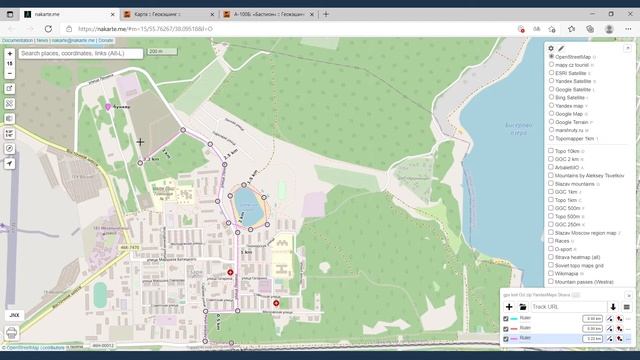Click the locate-me arrow icon
The width and height of the screenshot is (640, 360).
coord(10,164)
